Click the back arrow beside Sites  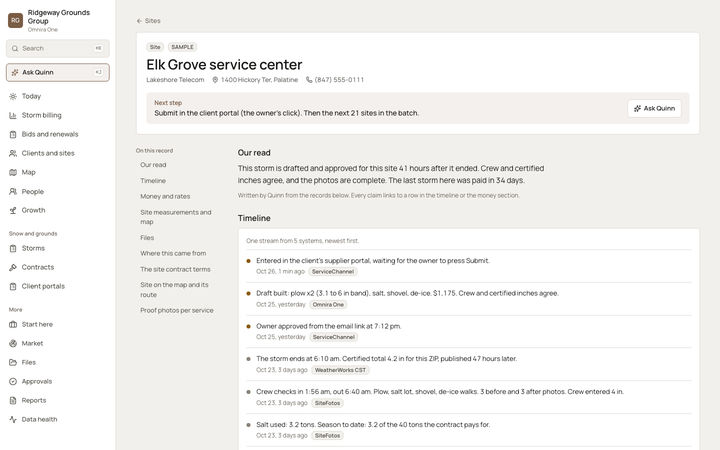[x=139, y=21]
